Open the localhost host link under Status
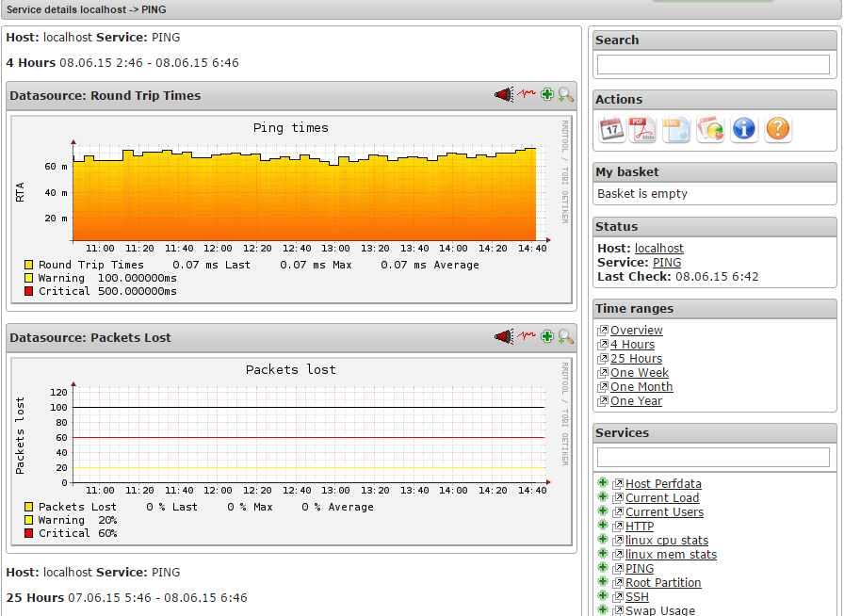 (659, 248)
